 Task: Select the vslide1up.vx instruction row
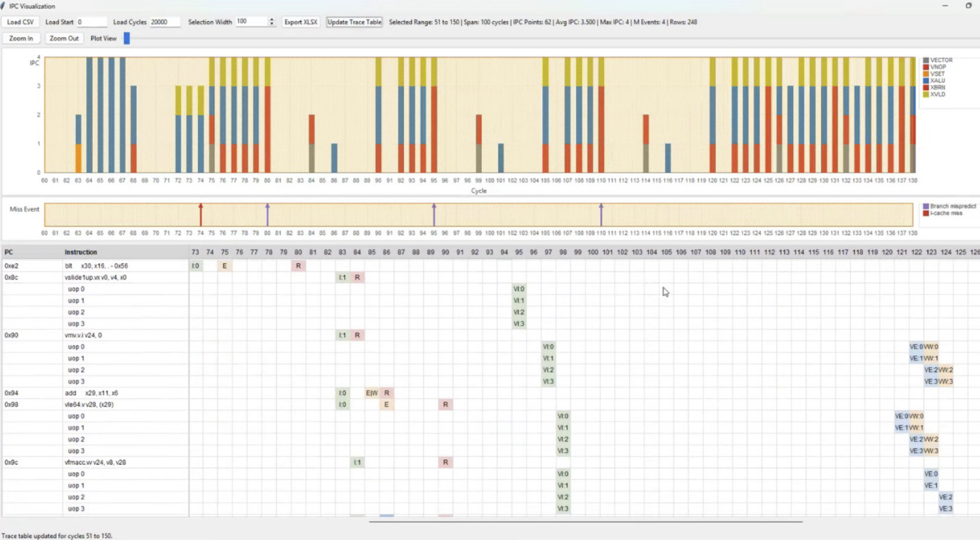pos(95,277)
